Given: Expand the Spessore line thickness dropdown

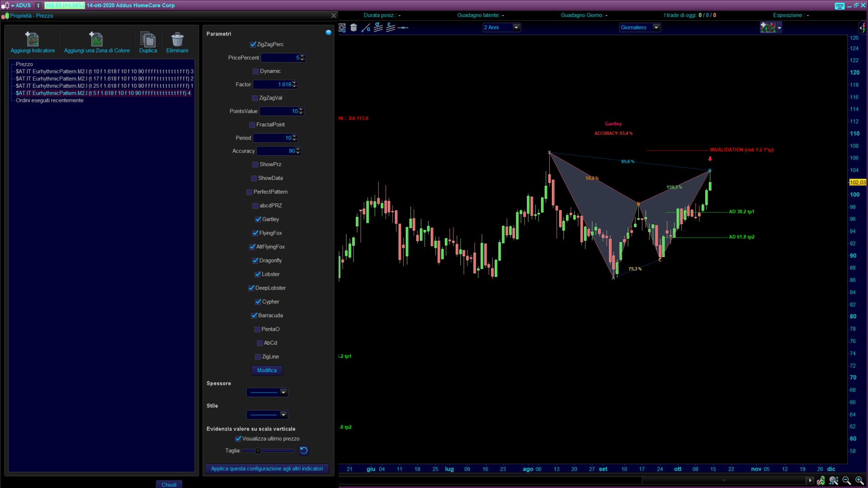Looking at the screenshot, I should (283, 392).
